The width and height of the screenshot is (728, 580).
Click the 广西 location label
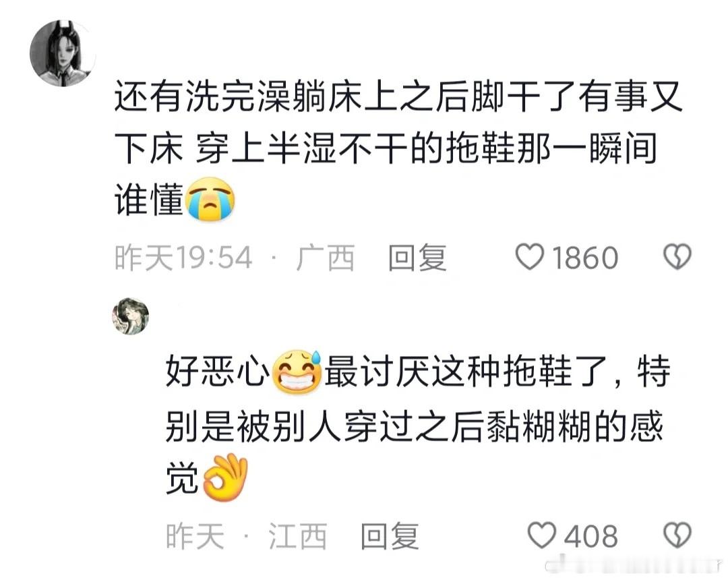[x=326, y=258]
